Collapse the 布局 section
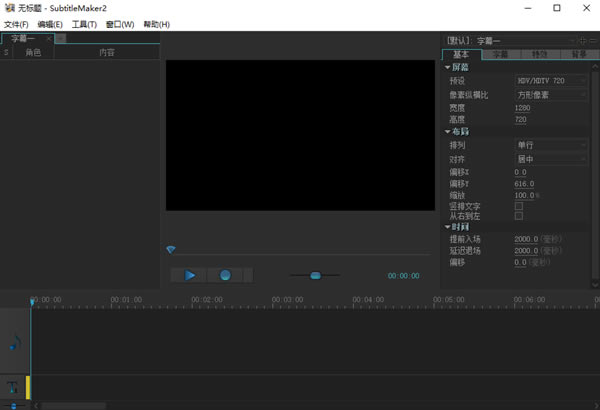 [x=448, y=132]
